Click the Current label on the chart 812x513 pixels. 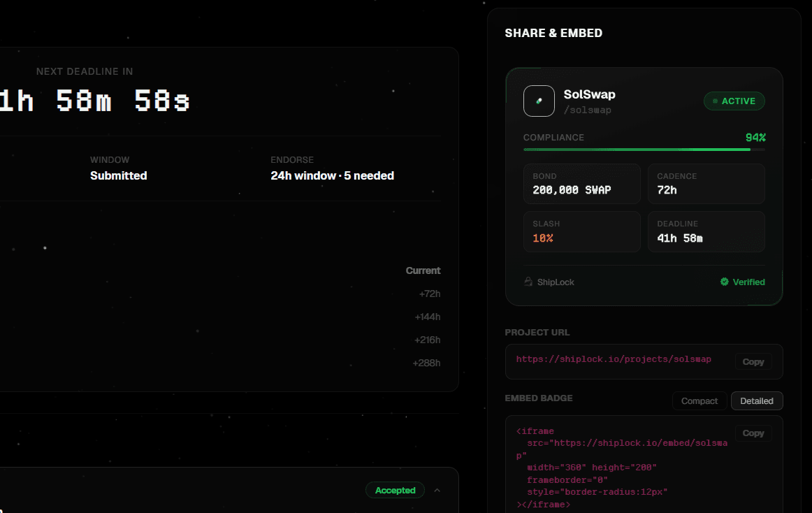tap(423, 270)
